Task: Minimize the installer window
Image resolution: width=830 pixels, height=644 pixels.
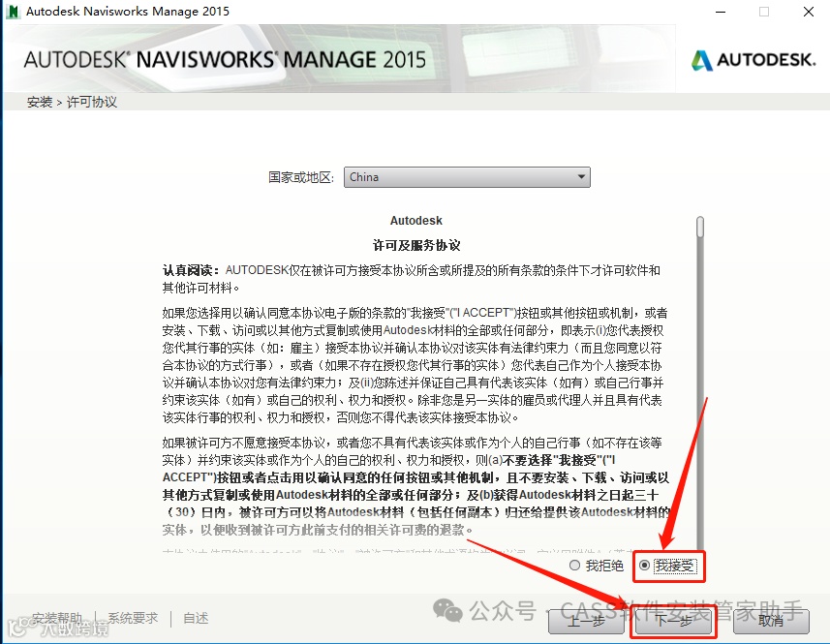Action: pos(721,12)
